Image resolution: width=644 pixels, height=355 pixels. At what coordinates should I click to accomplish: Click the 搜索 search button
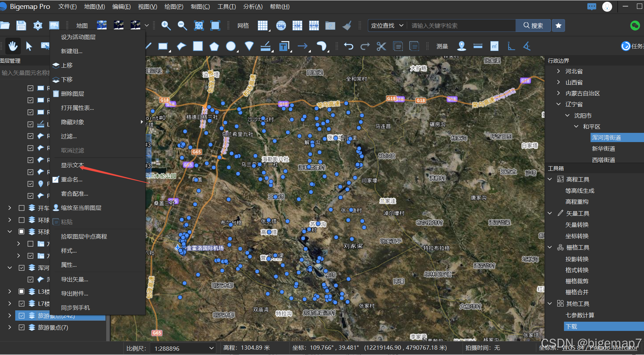pos(533,26)
